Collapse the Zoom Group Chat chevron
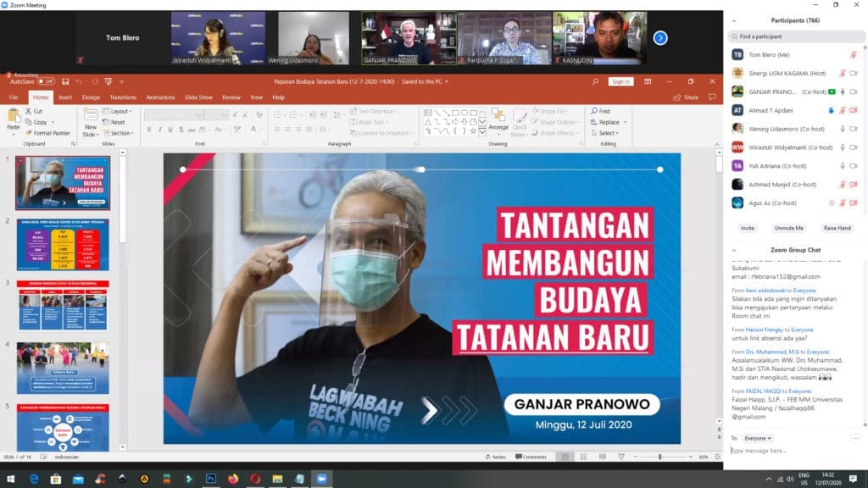868x488 pixels. coord(734,250)
